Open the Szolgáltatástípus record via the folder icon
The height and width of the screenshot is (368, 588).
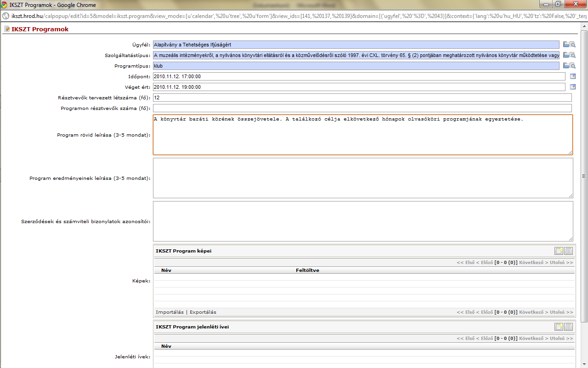(566, 55)
